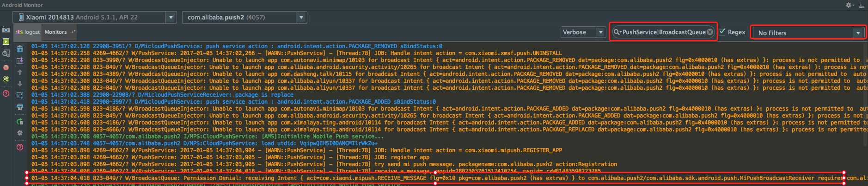This screenshot has height=186, width=868.
Task: Open the com.alibaba.push2 process dropdown
Action: [245, 18]
